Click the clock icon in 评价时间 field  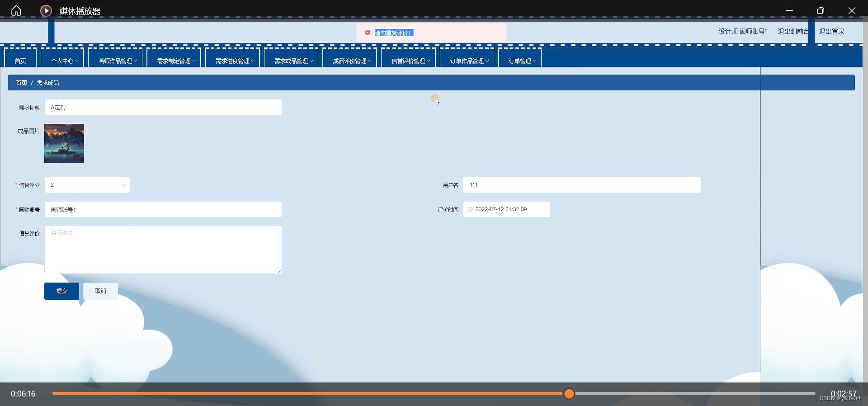click(470, 209)
